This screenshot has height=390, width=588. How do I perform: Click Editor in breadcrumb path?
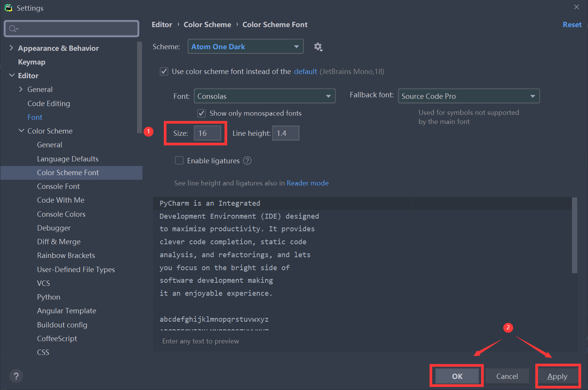click(162, 24)
